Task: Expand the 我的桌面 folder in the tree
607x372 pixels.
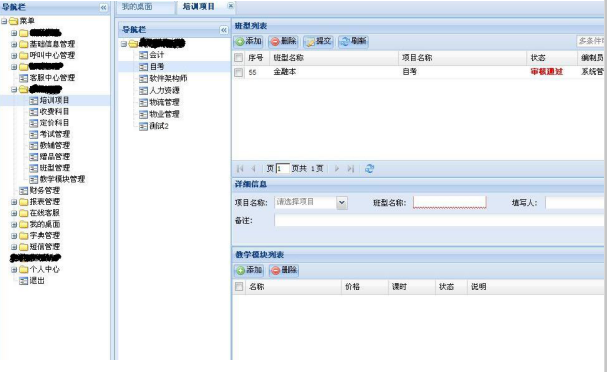Action: point(14,224)
